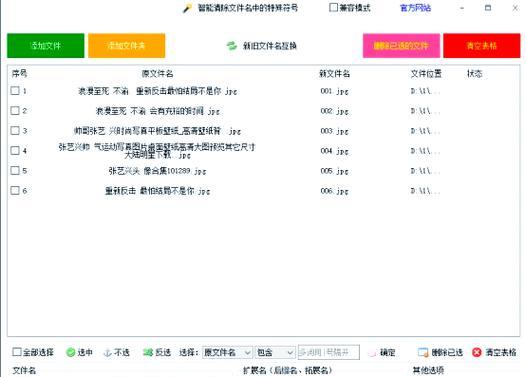The width and height of the screenshot is (526, 377).
Task: Select new file name 003.jpg
Action: (334, 131)
